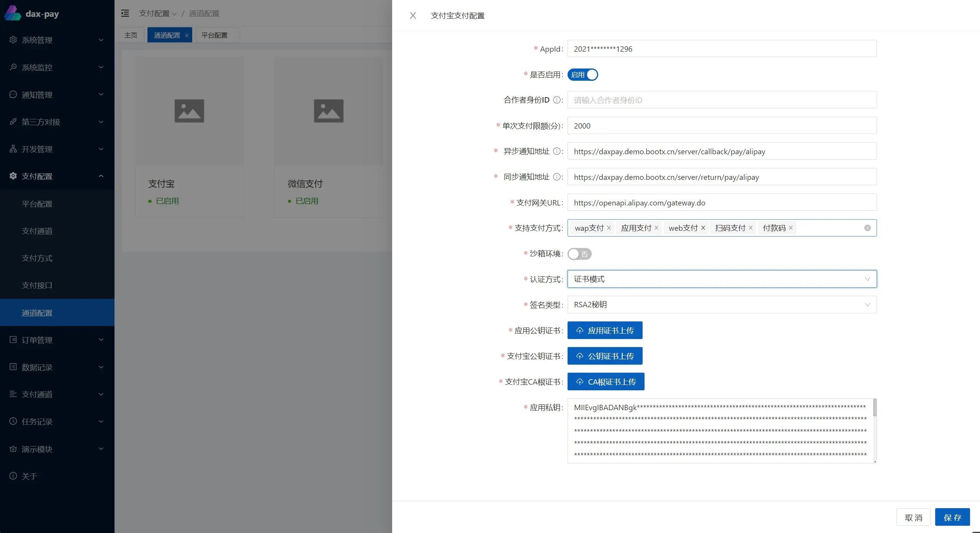
Task: Open 支付接口 in the sidebar
Action: [57, 285]
